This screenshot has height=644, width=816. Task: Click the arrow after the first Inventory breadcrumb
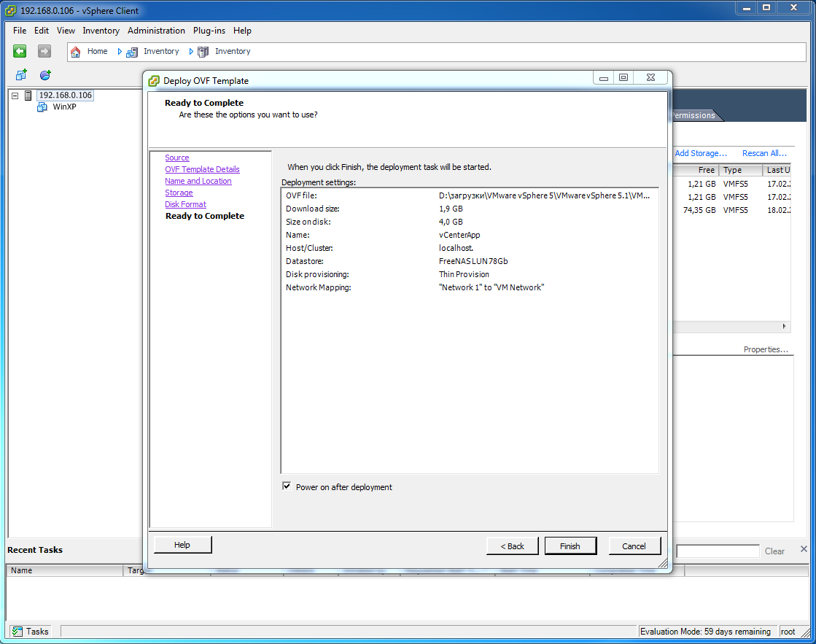pyautogui.click(x=191, y=52)
